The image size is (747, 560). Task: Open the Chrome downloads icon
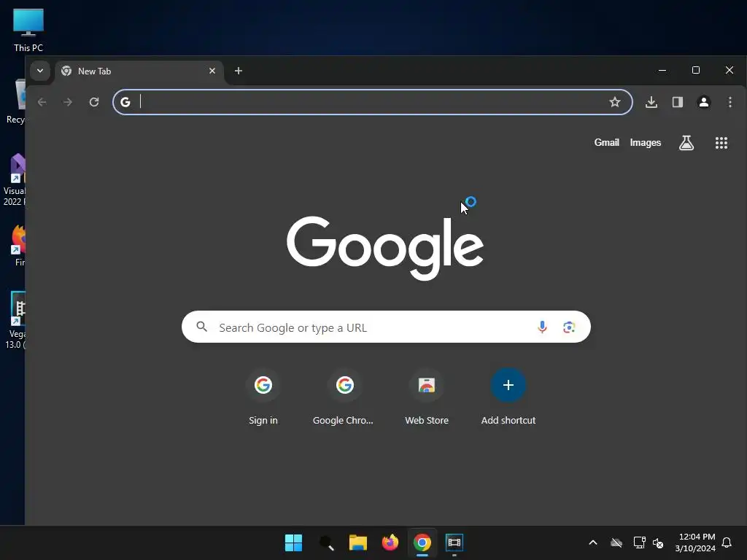pyautogui.click(x=651, y=102)
